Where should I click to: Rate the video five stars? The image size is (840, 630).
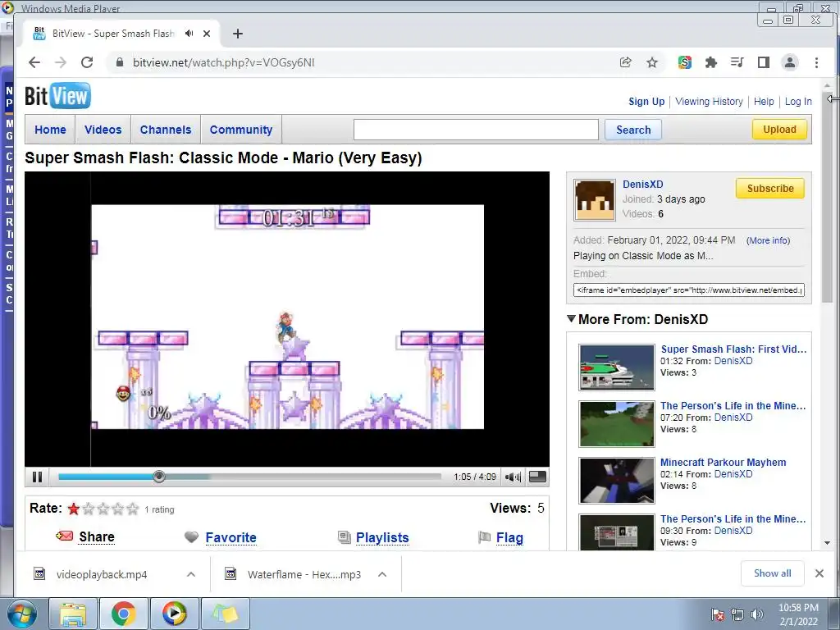[132, 509]
